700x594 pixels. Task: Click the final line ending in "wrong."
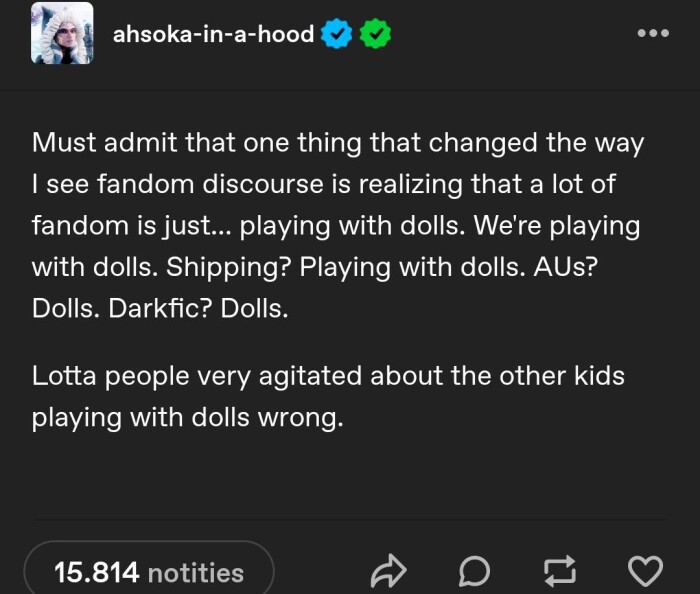(x=187, y=418)
